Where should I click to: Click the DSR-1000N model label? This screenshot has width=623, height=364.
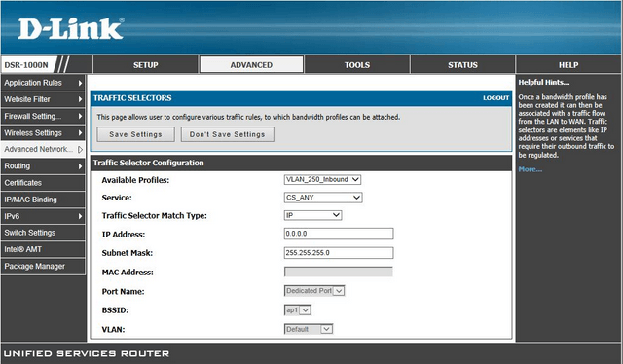[x=26, y=65]
